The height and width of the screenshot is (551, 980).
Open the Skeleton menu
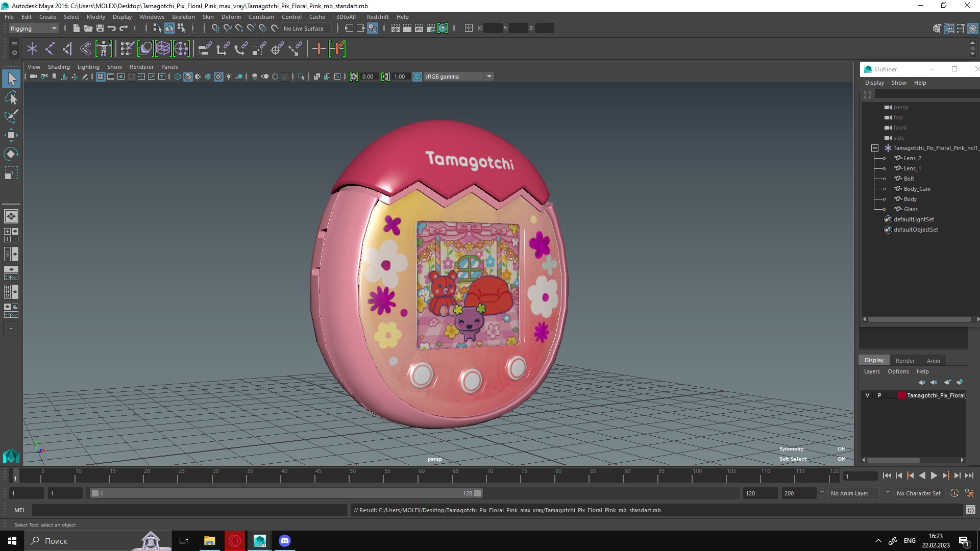tap(183, 17)
